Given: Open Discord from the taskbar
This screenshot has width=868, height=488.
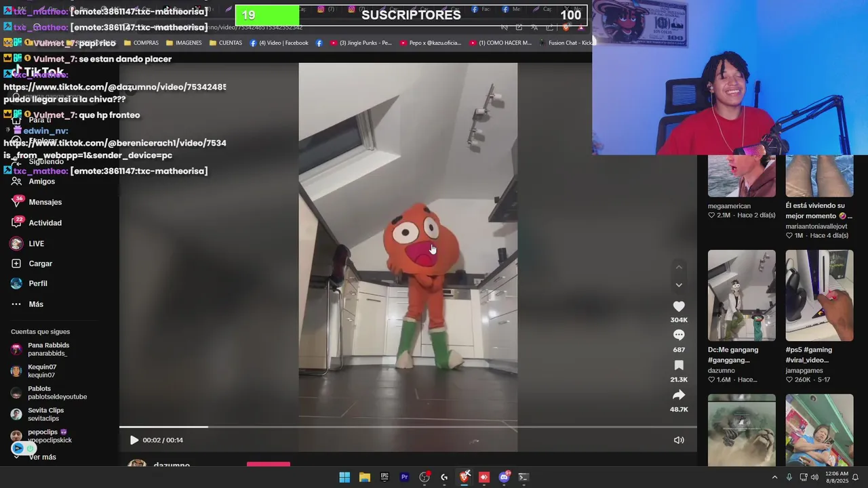Looking at the screenshot, I should point(504,477).
